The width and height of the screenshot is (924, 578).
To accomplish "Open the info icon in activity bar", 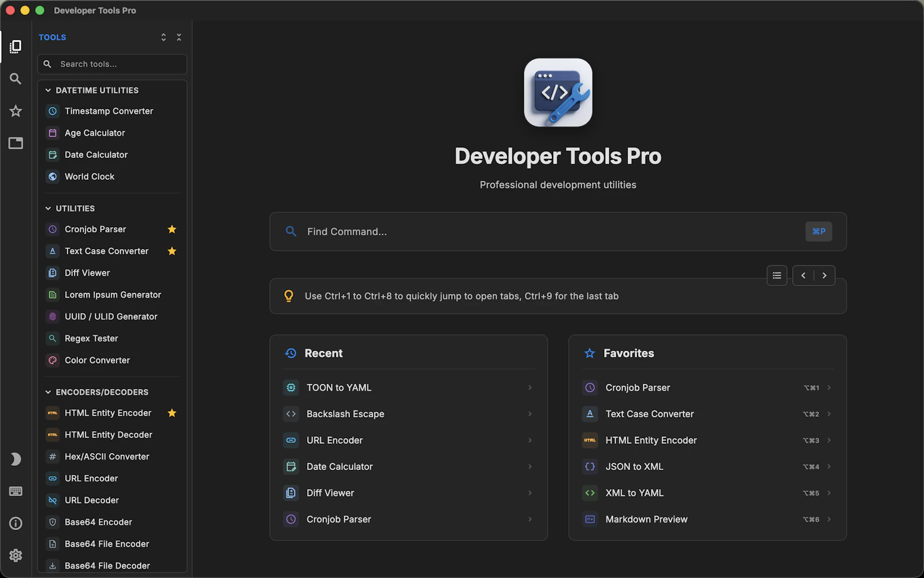I will click(16, 523).
